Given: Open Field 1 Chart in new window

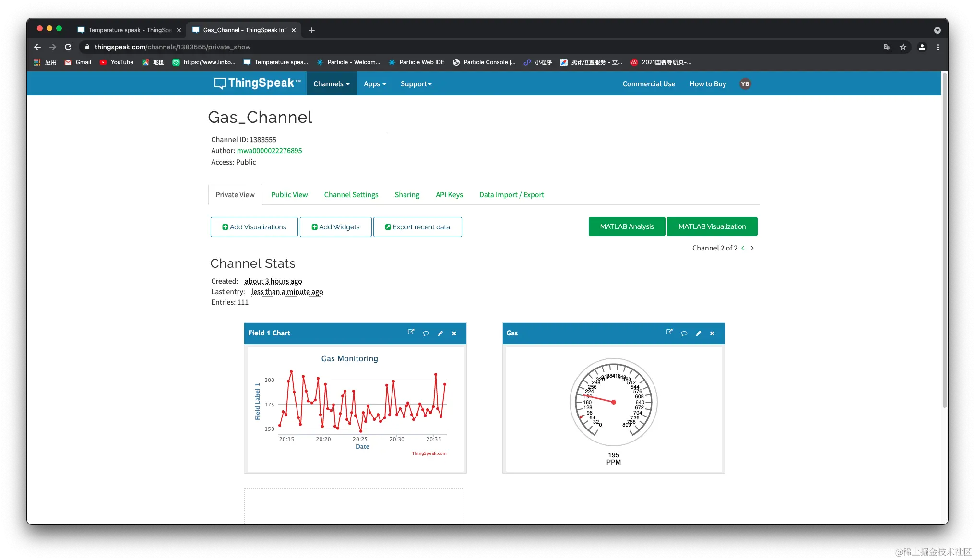Looking at the screenshot, I should coord(411,332).
